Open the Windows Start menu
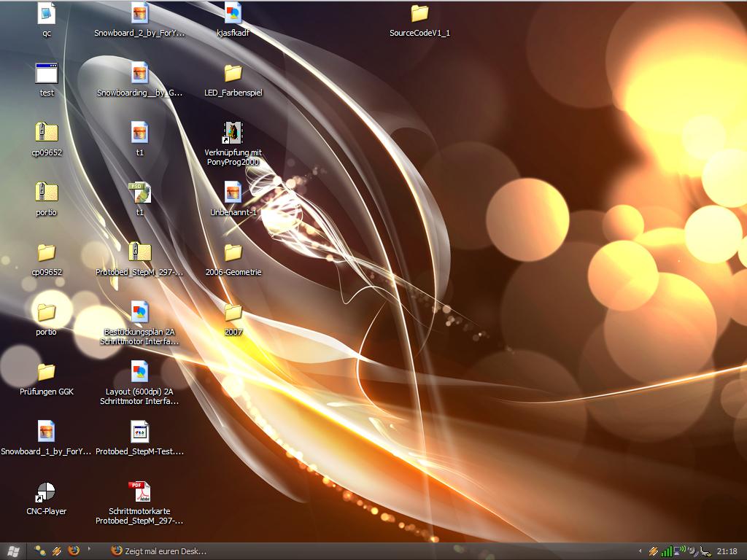Viewport: 747px width, 560px height. pyautogui.click(x=13, y=551)
